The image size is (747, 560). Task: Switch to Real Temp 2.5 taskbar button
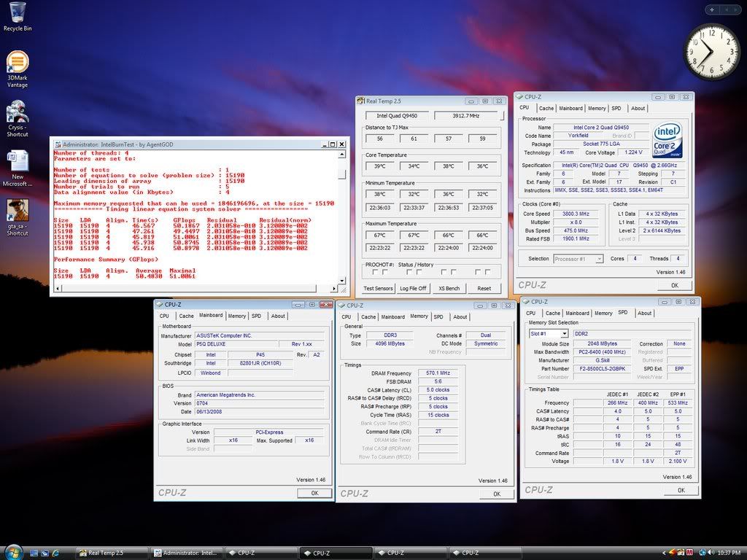[x=112, y=553]
